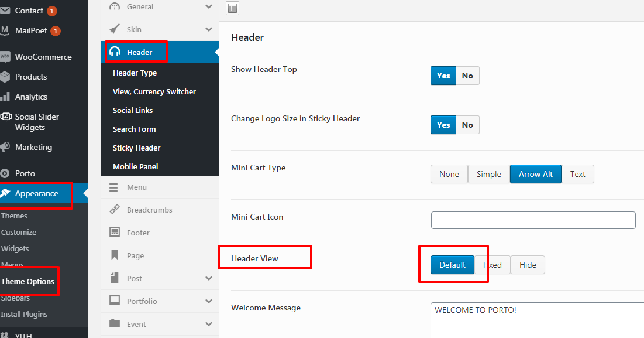Viewport: 644px width, 338px height.
Task: Select Simple for Mini Cart Type
Action: [489, 175]
